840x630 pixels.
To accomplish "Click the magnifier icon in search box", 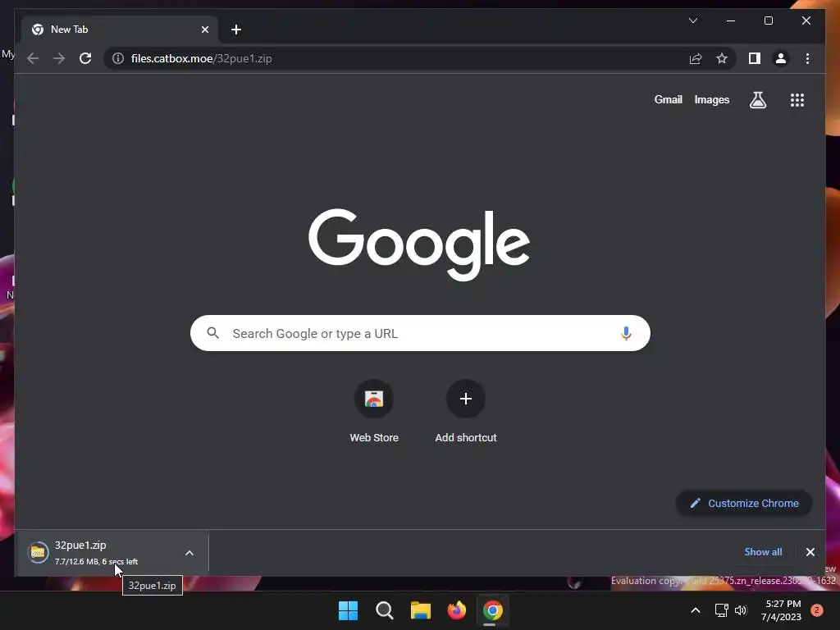I will [x=212, y=333].
